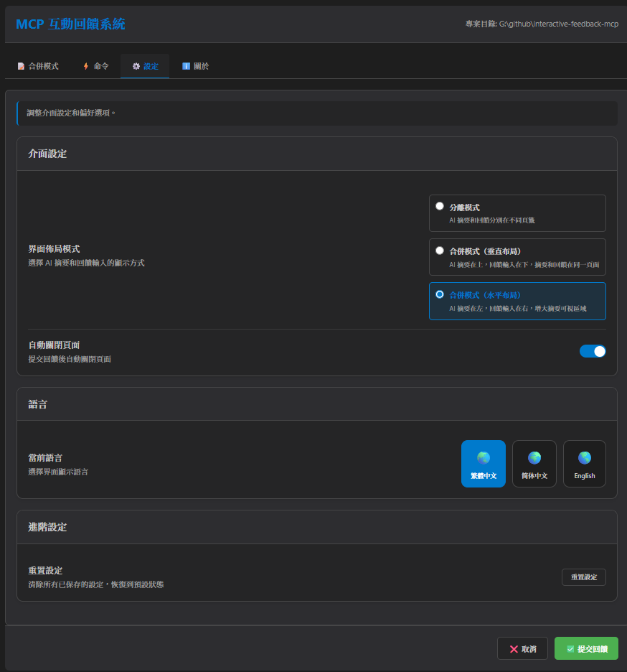The height and width of the screenshot is (672, 627).
Task: Disable the 自動關閉頁面 toggle
Action: point(593,351)
